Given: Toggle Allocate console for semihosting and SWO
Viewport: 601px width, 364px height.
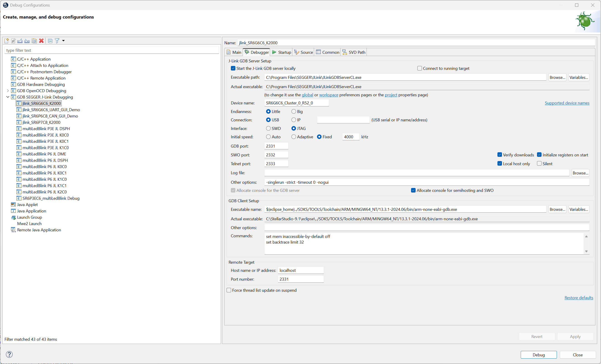Looking at the screenshot, I should 413,190.
